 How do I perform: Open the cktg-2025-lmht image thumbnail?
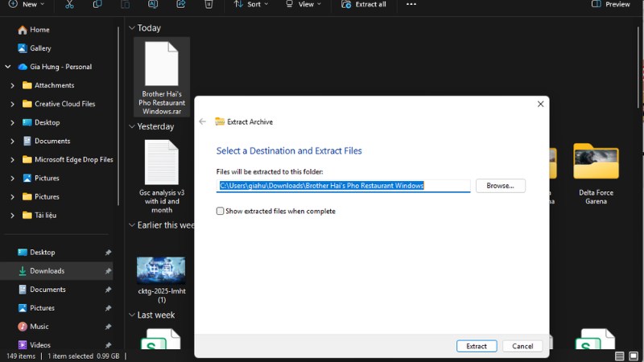pos(161,270)
